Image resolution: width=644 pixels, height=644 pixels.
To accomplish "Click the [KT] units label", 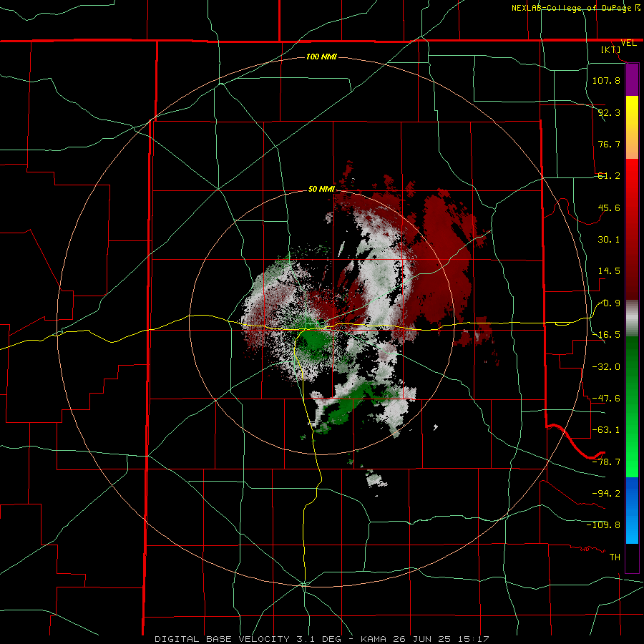I will (x=611, y=49).
